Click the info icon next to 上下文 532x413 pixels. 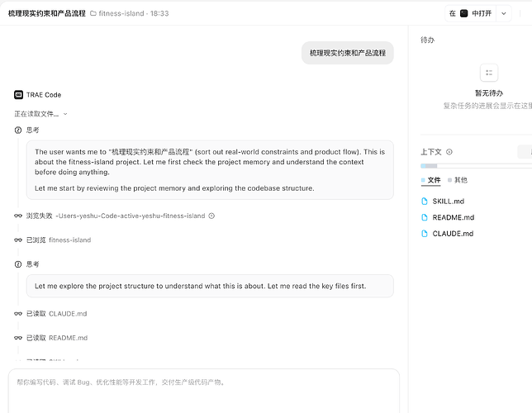(x=449, y=152)
